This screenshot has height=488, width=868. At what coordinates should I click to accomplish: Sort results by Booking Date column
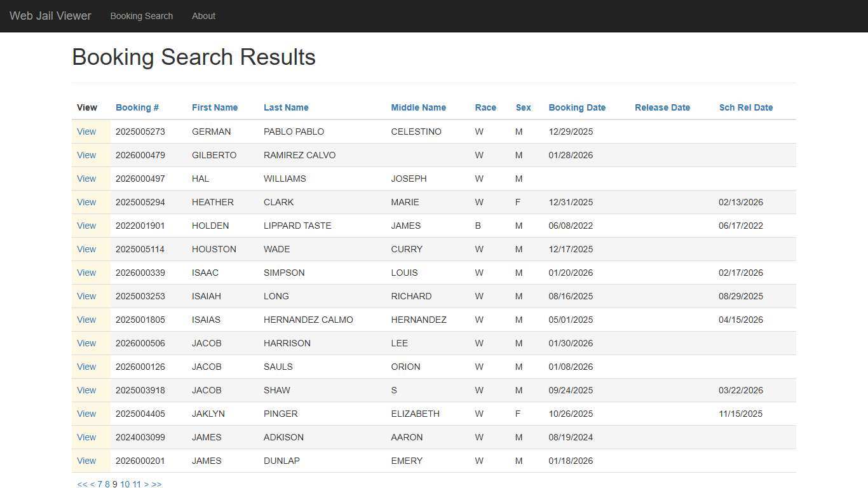577,107
